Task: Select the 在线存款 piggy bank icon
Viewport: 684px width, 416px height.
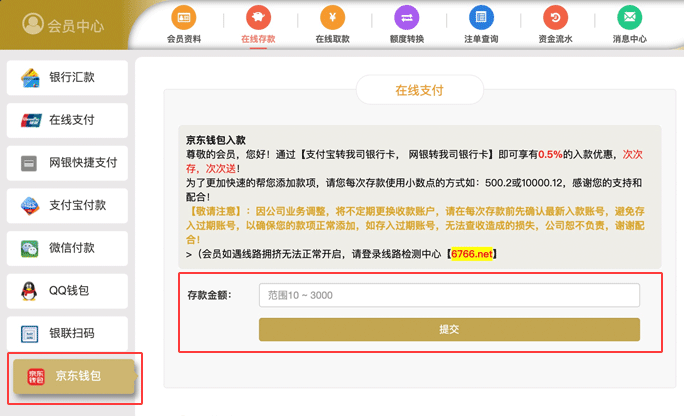Action: (x=258, y=17)
